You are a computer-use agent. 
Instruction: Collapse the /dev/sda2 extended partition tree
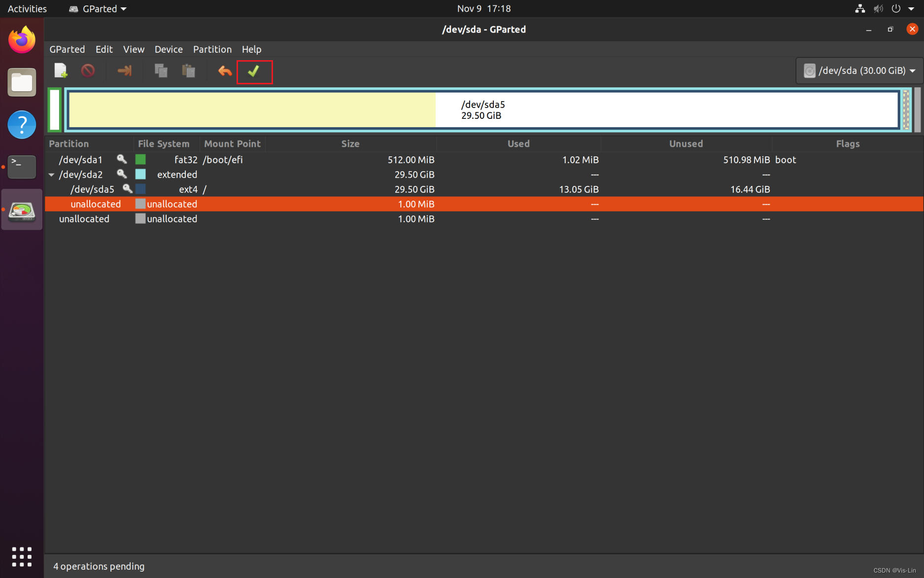[51, 175]
